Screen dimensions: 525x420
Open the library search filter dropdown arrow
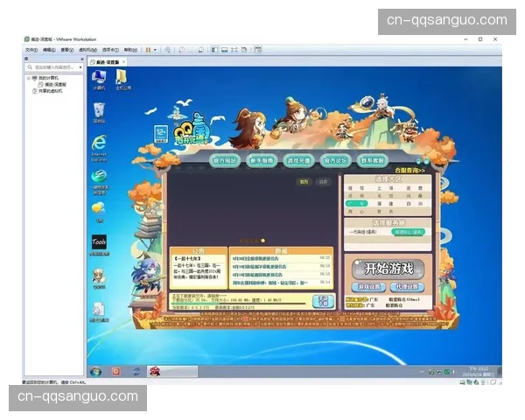pyautogui.click(x=80, y=67)
